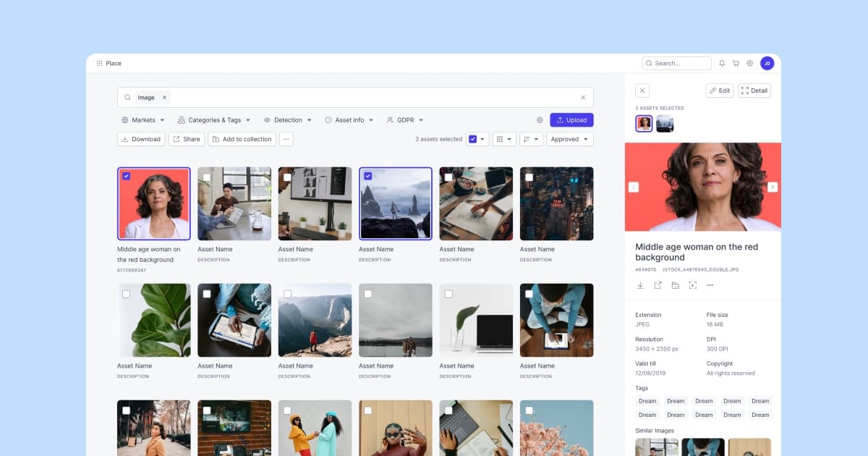Open the two women in colorful coats photo
868x456 pixels.
[315, 428]
